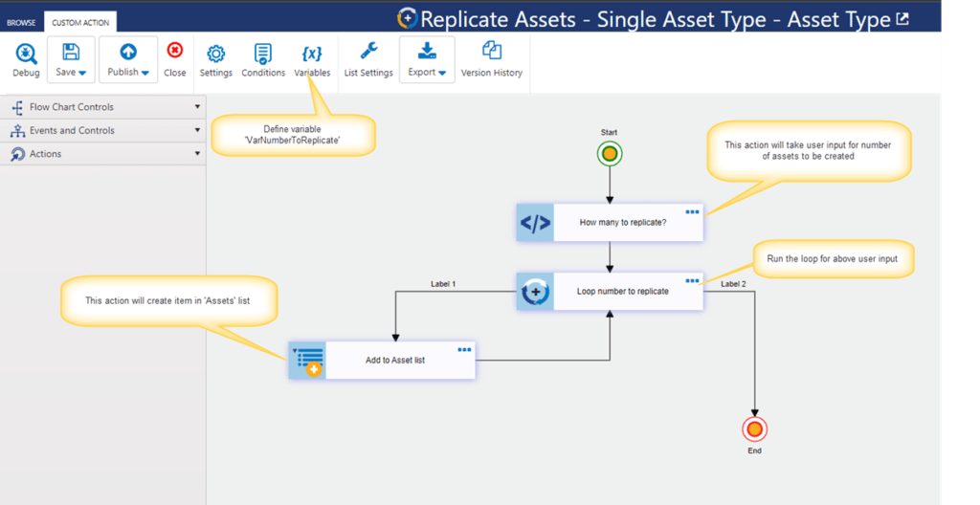Expand the Actions section

[x=102, y=154]
